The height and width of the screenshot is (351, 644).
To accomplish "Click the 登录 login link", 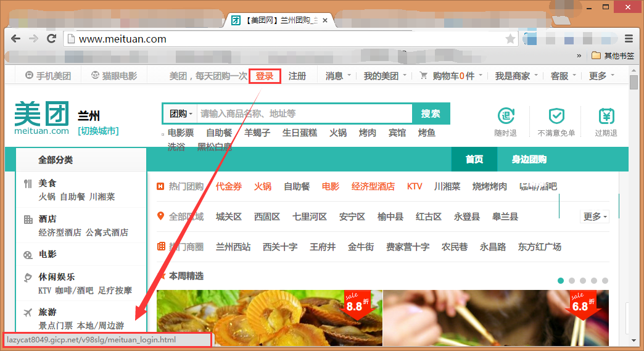I will [265, 76].
